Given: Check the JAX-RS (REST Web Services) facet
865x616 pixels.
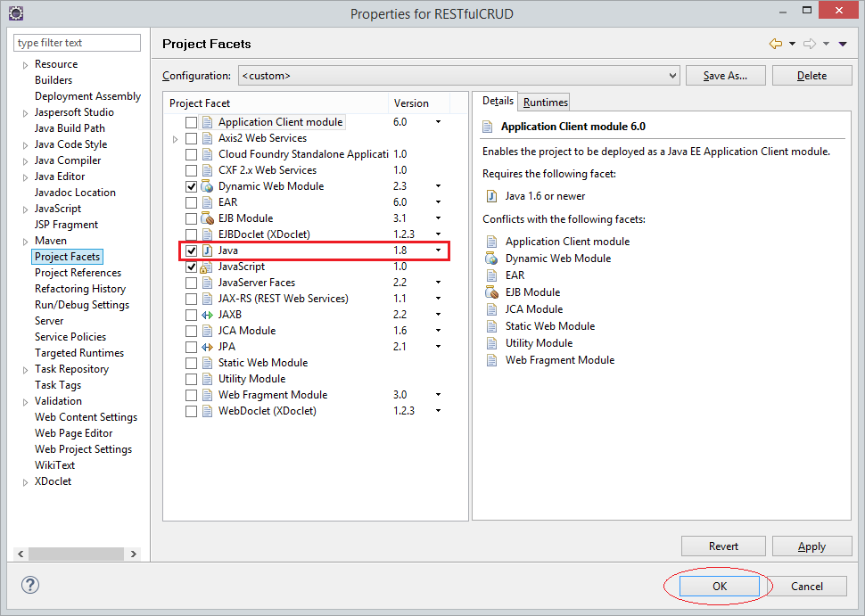Looking at the screenshot, I should coord(191,299).
